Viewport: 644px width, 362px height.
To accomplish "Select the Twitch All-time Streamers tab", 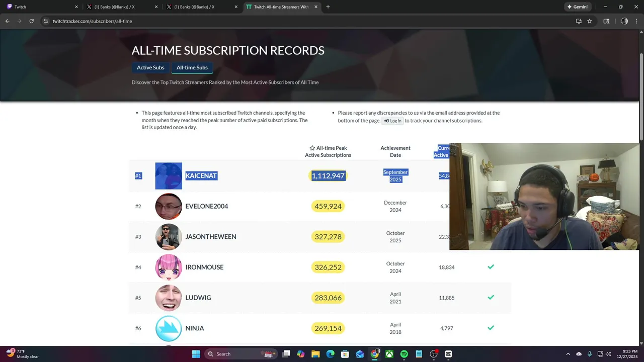I will pyautogui.click(x=281, y=7).
